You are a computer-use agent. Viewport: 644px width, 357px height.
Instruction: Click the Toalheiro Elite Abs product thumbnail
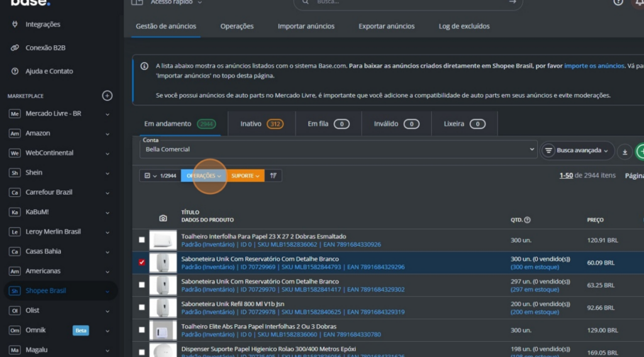pyautogui.click(x=163, y=330)
